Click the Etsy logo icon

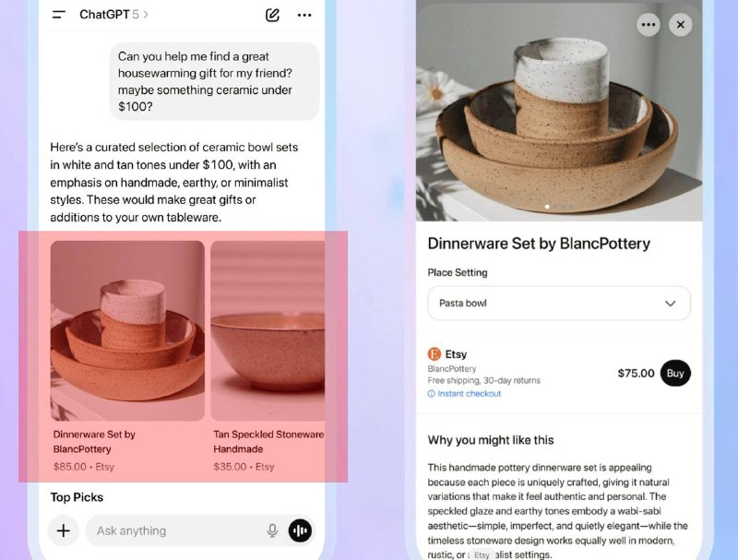coord(434,353)
